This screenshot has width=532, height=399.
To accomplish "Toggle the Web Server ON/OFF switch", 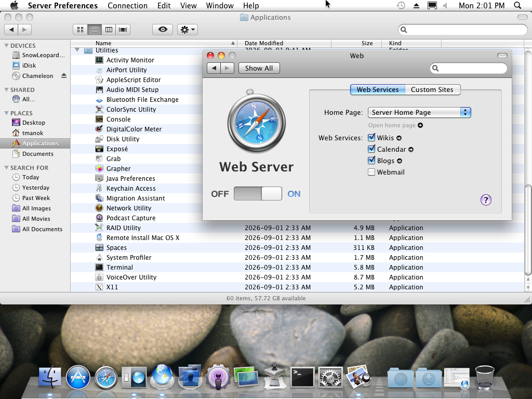I will click(258, 193).
